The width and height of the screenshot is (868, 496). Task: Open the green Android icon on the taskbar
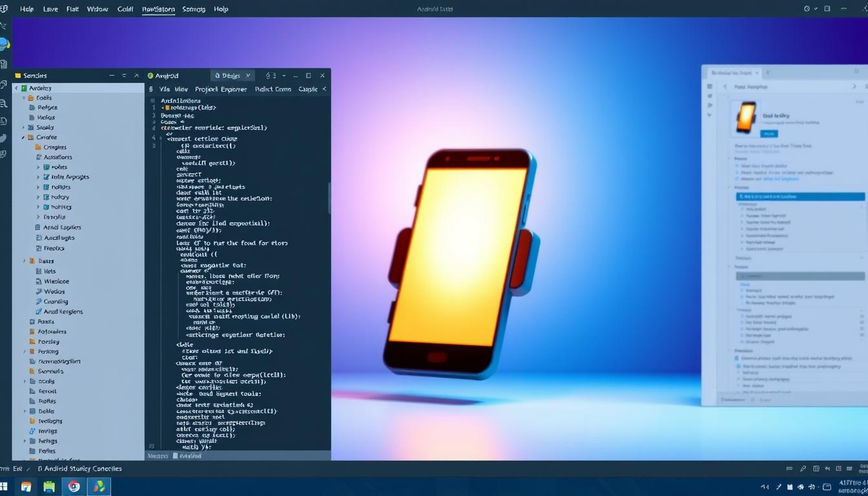click(50, 486)
